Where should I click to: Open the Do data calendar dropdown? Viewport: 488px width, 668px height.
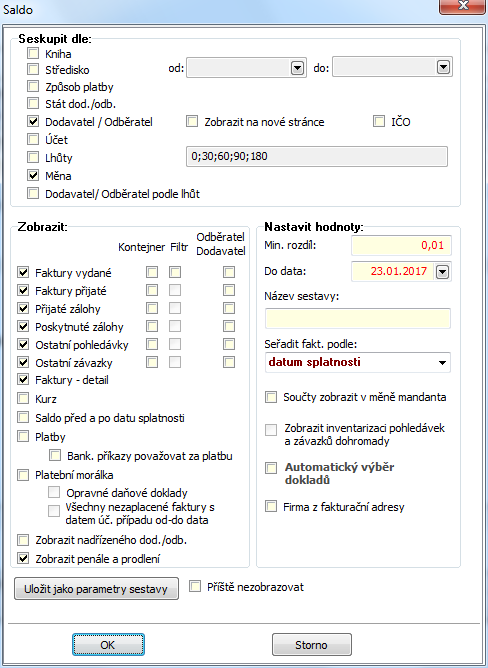click(442, 272)
